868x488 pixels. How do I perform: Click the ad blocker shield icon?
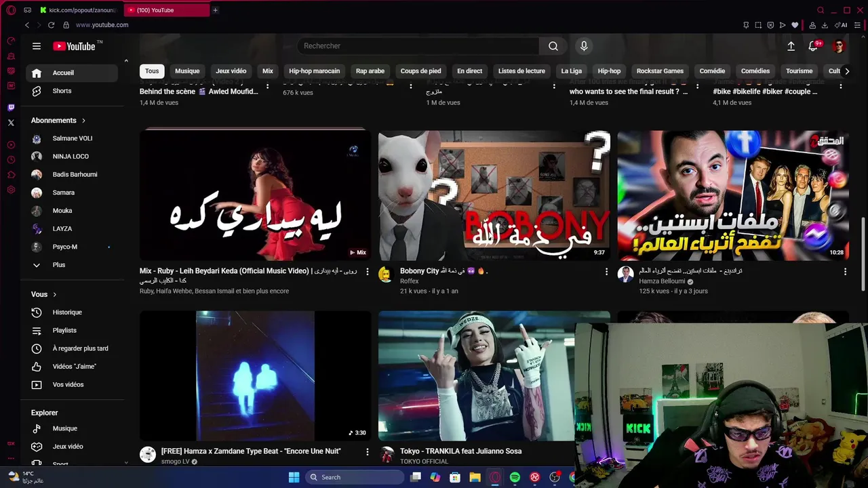pyautogui.click(x=770, y=25)
